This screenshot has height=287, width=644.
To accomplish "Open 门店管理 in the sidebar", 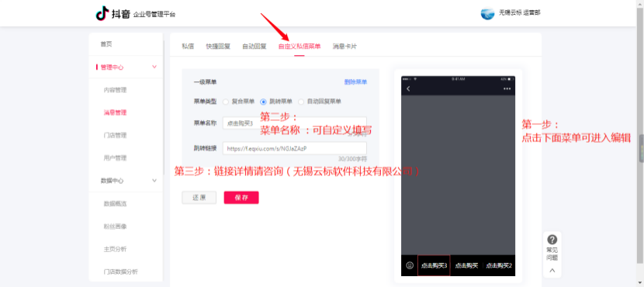I will [x=115, y=135].
